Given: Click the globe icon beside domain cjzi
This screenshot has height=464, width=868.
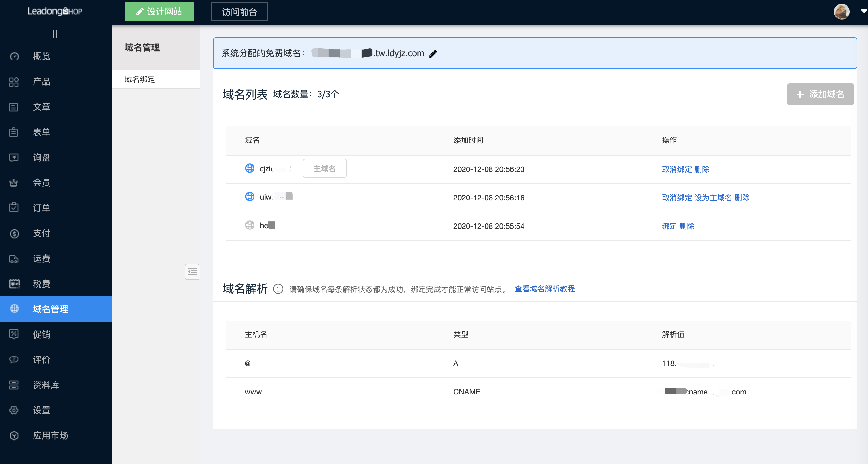Looking at the screenshot, I should tap(250, 169).
